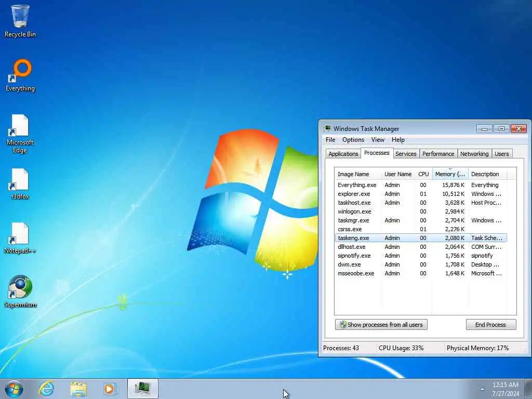The image size is (532, 399).
Task: Click the COM Surr... description cell
Action: [486, 247]
